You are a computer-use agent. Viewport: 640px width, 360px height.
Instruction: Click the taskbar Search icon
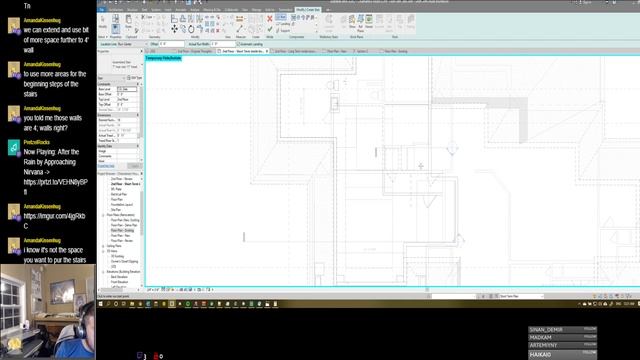pyautogui.click(x=109, y=304)
